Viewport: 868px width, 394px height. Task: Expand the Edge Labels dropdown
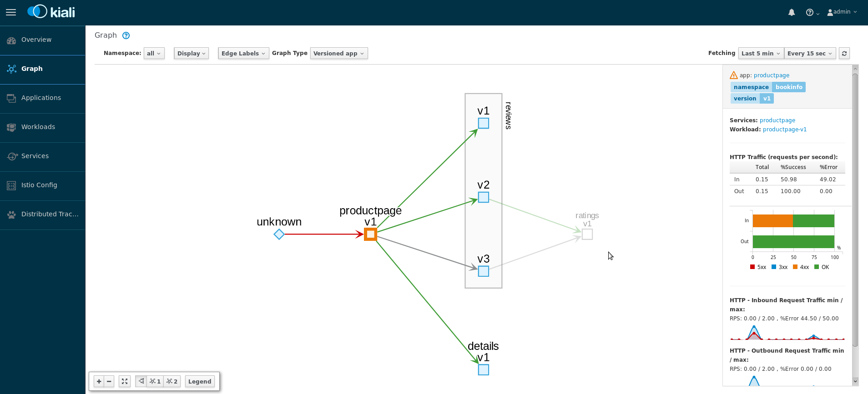(243, 54)
